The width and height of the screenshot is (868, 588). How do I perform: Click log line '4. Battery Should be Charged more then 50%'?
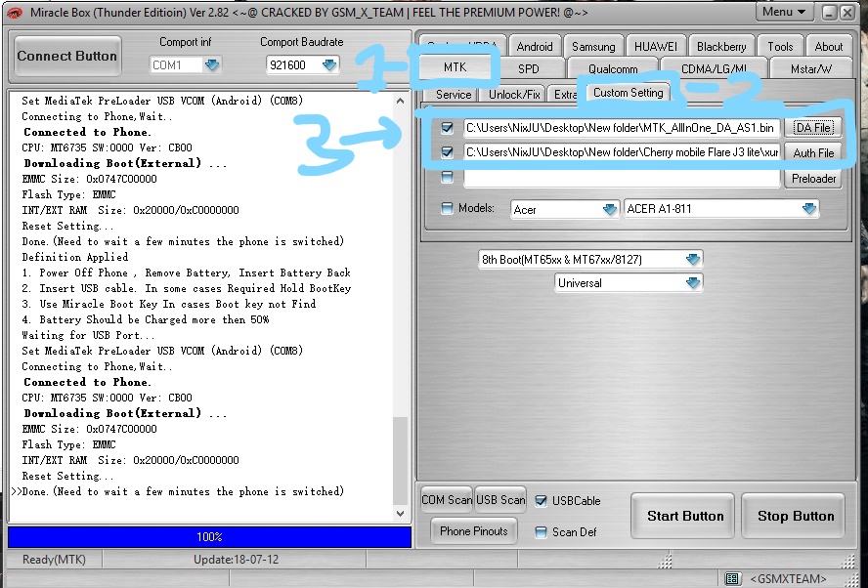pos(146,319)
